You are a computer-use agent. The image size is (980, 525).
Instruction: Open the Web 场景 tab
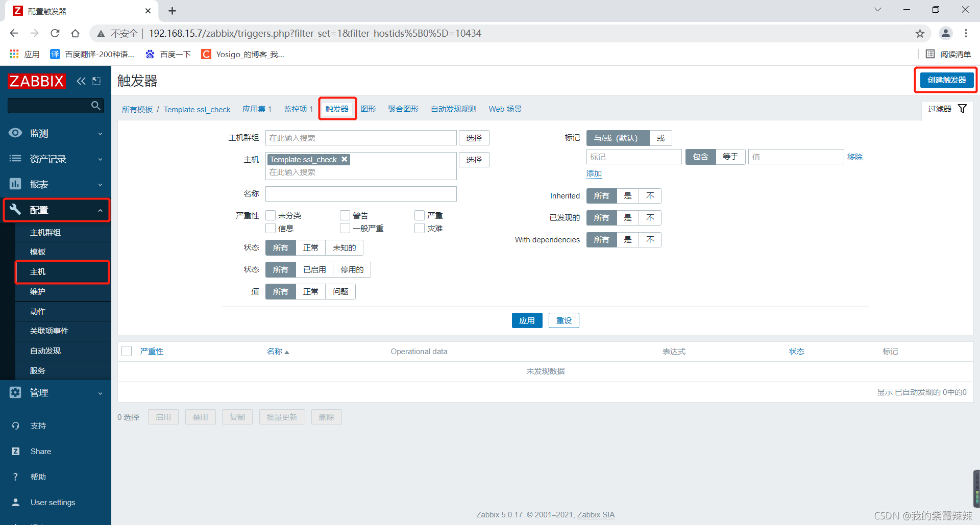505,109
